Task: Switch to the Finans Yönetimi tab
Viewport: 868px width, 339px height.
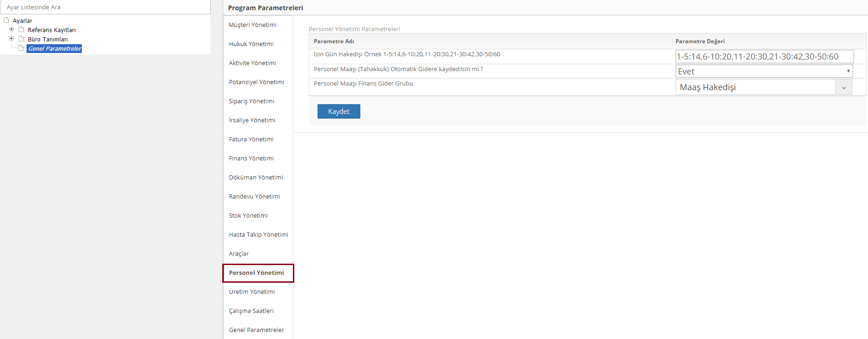Action: [251, 159]
